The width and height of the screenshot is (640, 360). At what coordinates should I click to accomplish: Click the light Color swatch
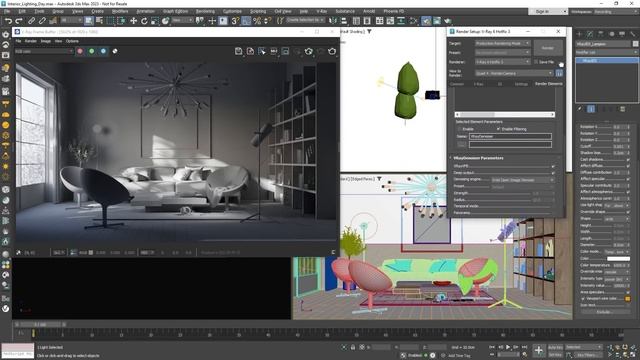click(618, 258)
